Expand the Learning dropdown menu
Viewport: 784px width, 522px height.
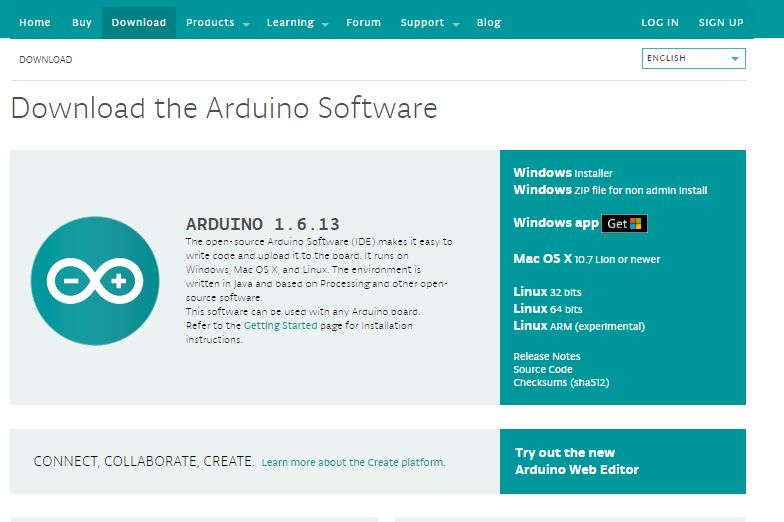click(x=298, y=22)
